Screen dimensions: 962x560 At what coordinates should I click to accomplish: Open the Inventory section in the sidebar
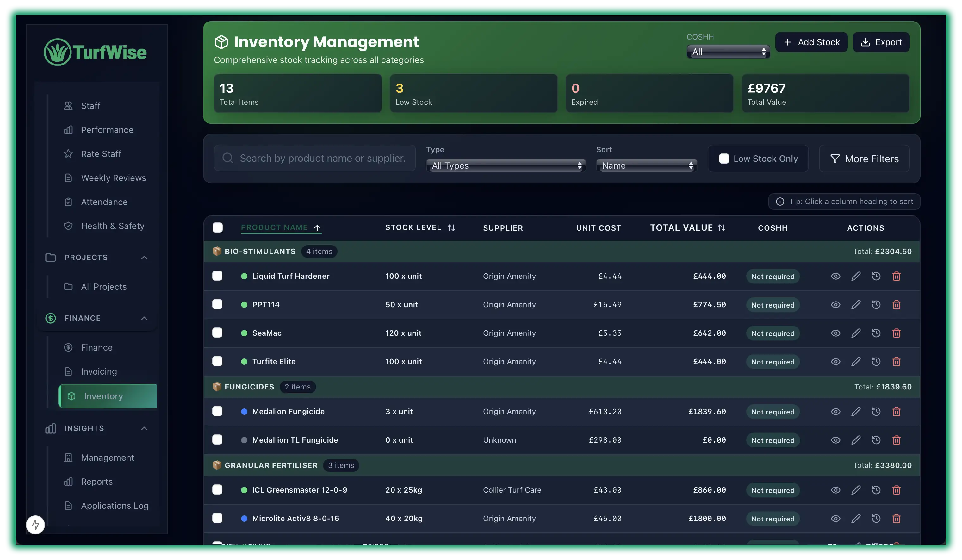click(x=103, y=396)
